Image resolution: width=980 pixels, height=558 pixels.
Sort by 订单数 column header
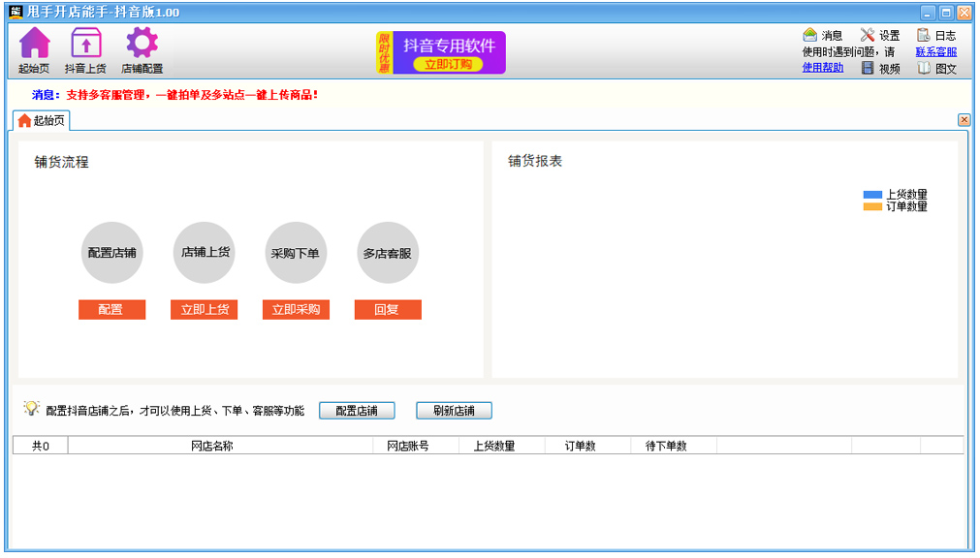pyautogui.click(x=587, y=446)
